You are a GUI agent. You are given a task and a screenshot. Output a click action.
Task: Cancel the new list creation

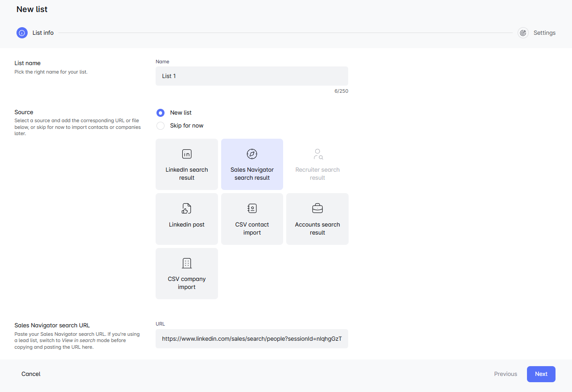coord(31,374)
